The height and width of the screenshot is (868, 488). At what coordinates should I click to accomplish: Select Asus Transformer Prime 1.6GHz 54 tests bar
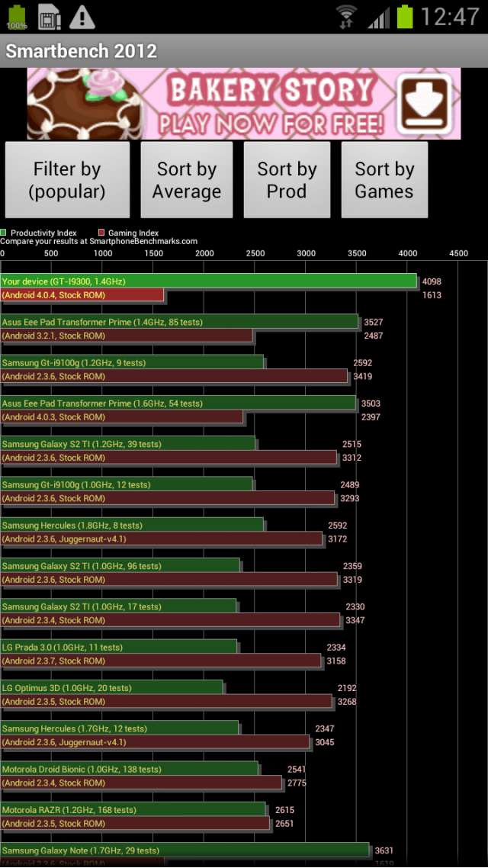178,403
